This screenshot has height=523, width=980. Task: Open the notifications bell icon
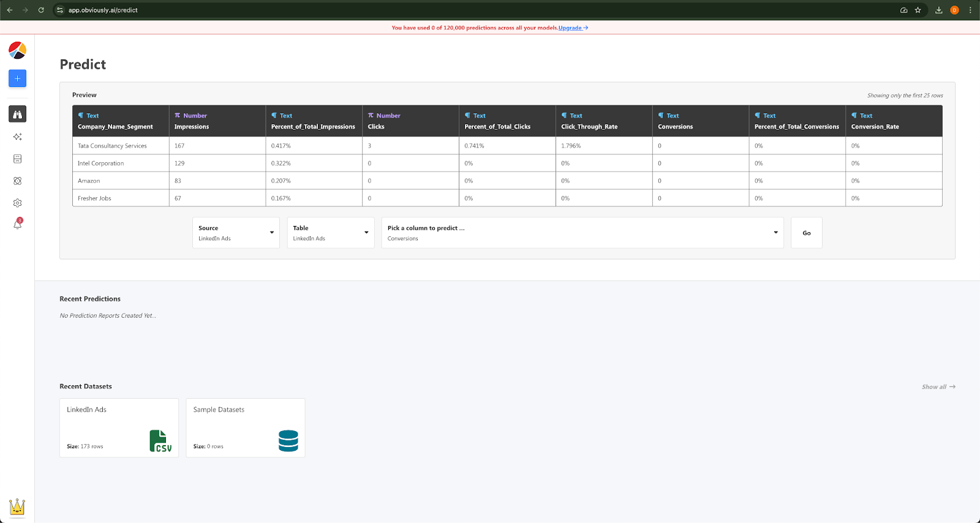point(17,224)
